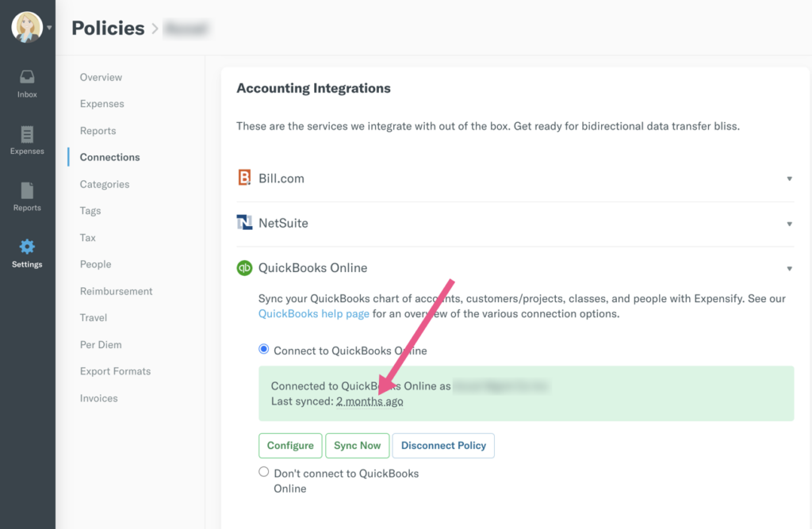
Task: Open the QuickBooks help page link
Action: coord(314,313)
